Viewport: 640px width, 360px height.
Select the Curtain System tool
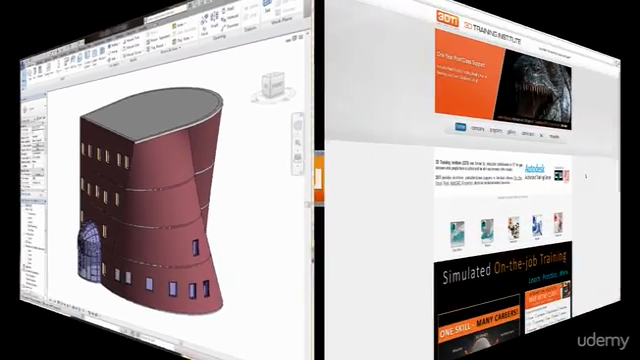pyautogui.click(x=87, y=58)
